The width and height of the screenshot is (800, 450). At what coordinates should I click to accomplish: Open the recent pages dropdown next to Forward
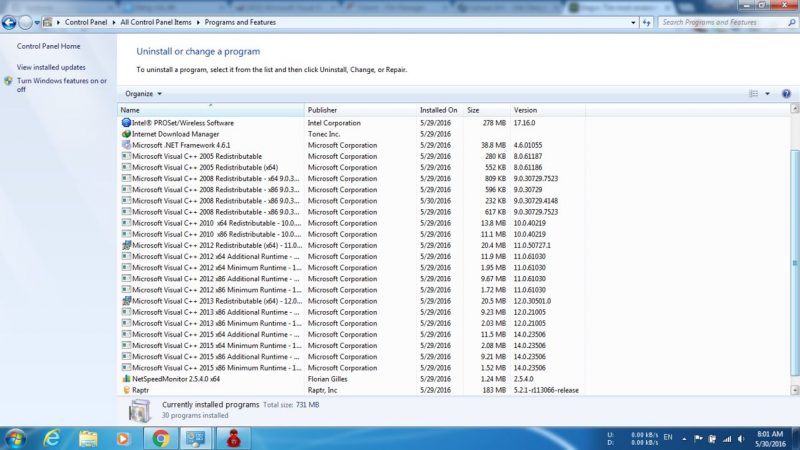pyautogui.click(x=37, y=22)
